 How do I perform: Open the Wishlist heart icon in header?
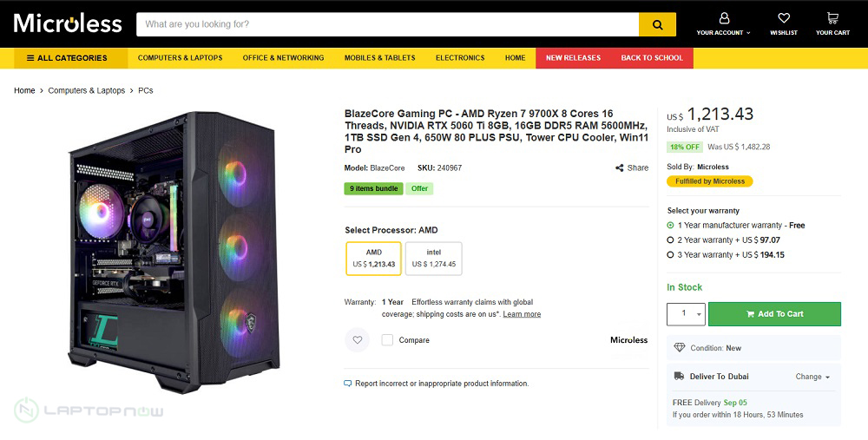pyautogui.click(x=784, y=18)
